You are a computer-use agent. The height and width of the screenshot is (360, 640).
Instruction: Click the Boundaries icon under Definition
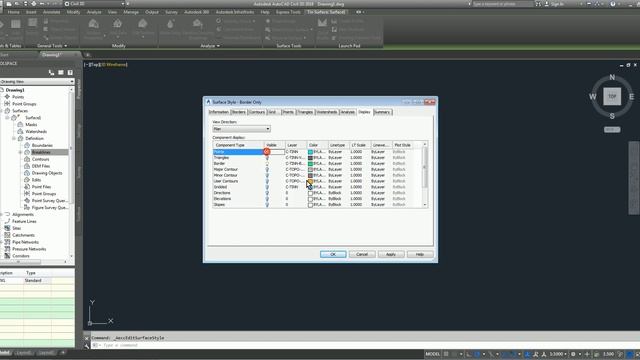(27, 145)
